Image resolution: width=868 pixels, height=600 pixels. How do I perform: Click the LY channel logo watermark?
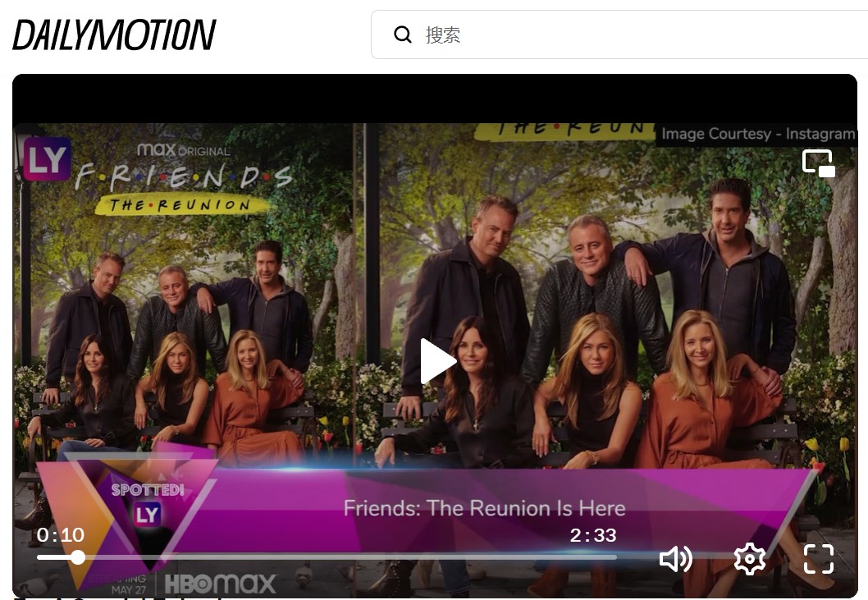pyautogui.click(x=47, y=159)
